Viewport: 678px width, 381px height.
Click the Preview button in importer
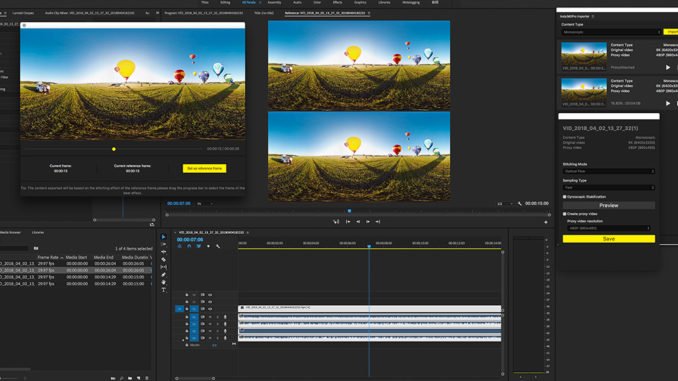pos(609,205)
